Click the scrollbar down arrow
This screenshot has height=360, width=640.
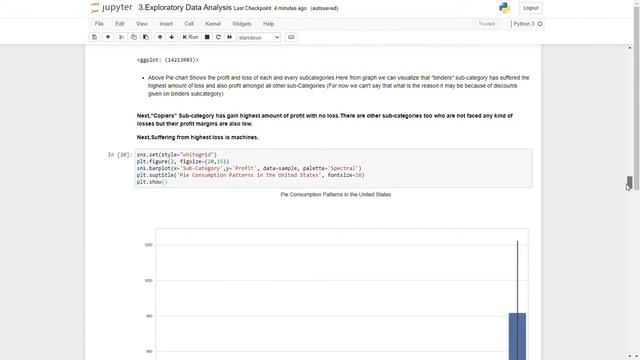point(630,356)
